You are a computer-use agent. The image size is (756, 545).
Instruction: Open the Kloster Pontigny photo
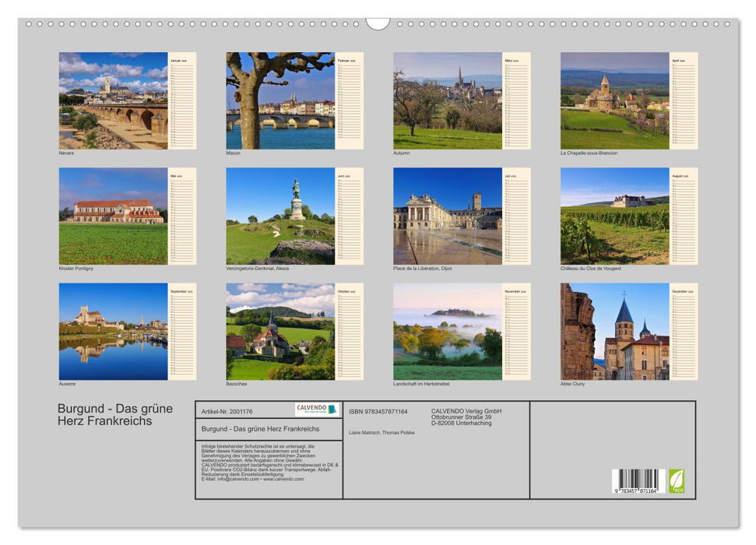tap(113, 216)
